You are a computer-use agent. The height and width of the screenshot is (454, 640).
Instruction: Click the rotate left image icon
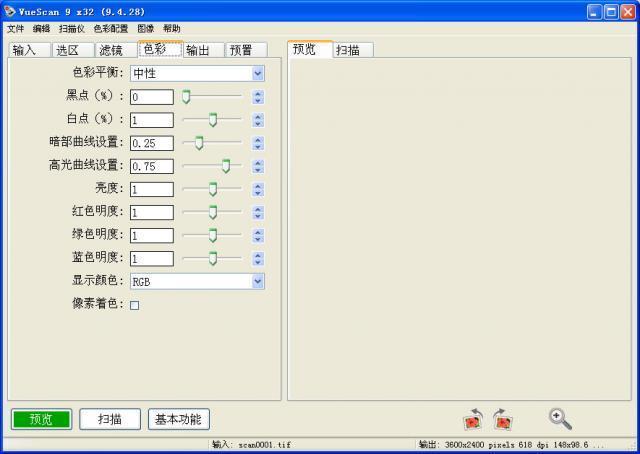point(473,420)
